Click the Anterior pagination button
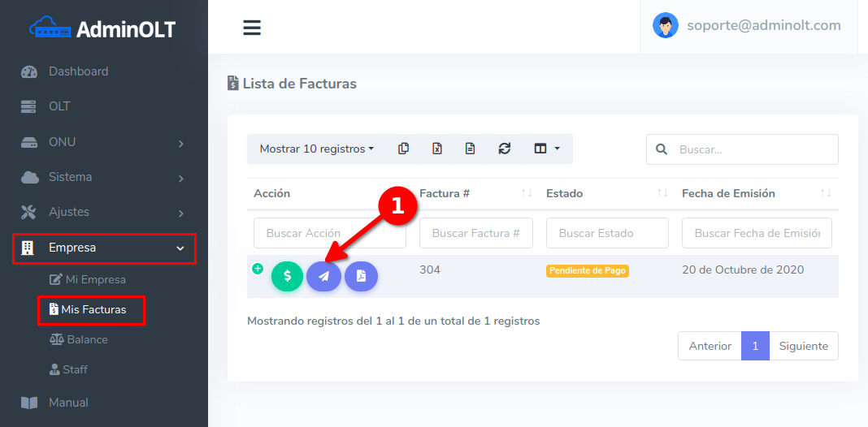 point(710,346)
